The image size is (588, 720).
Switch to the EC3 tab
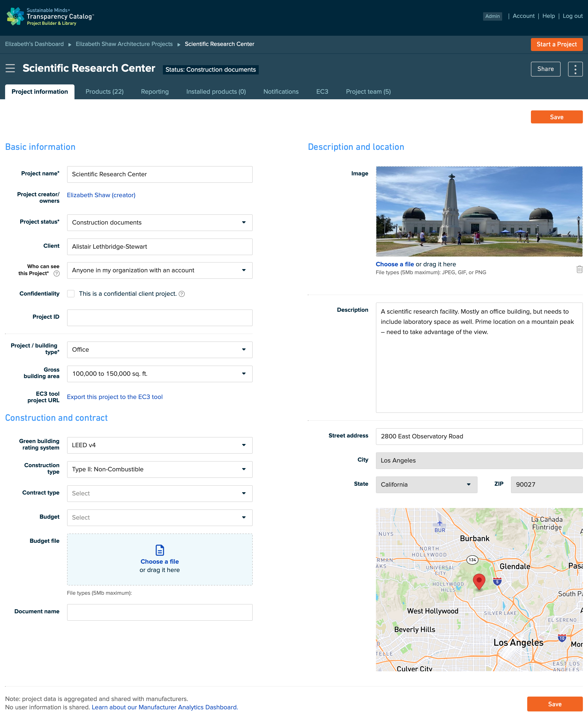(x=322, y=92)
